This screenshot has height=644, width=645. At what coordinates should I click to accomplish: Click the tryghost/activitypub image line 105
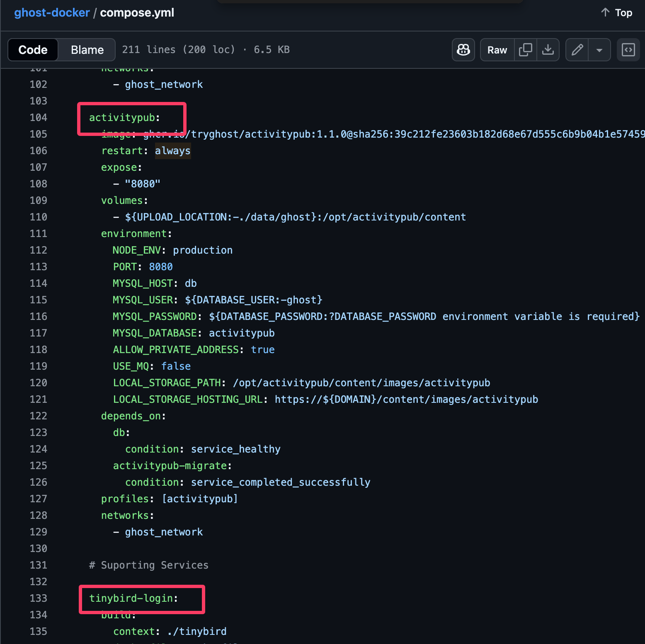click(373, 134)
